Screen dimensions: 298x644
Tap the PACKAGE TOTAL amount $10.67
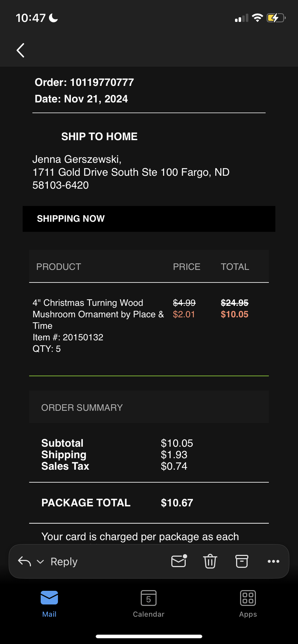coord(177,503)
